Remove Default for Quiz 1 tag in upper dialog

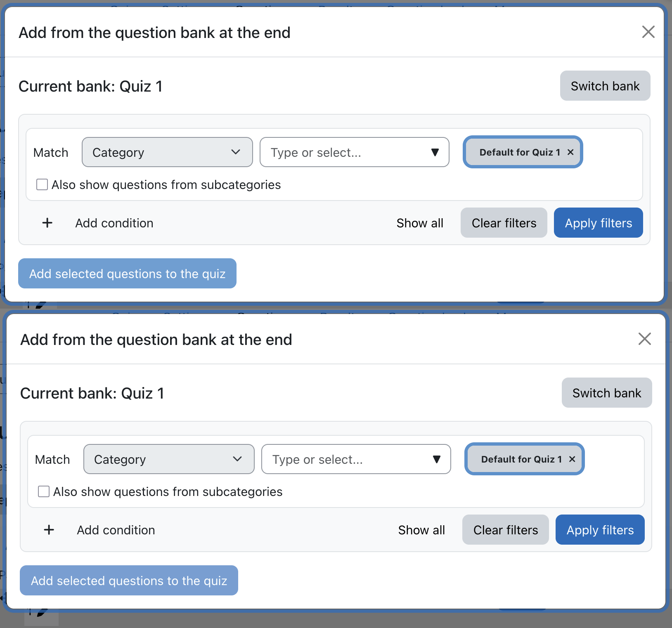(x=570, y=152)
